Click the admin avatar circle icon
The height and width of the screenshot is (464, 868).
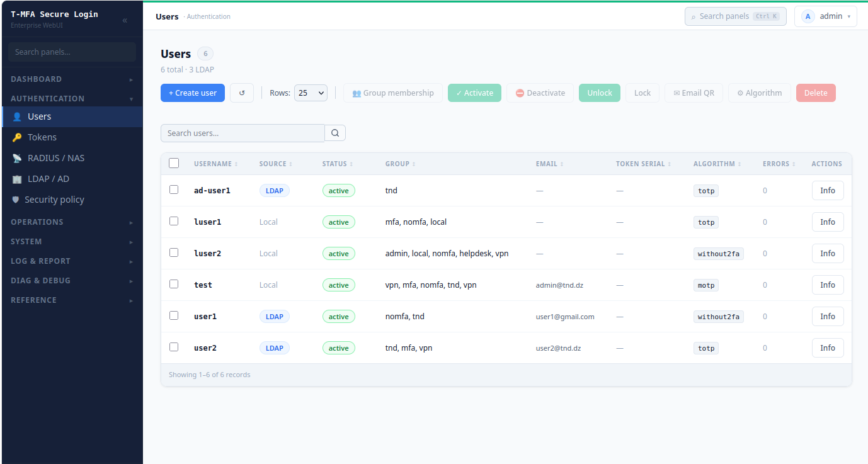pos(808,16)
